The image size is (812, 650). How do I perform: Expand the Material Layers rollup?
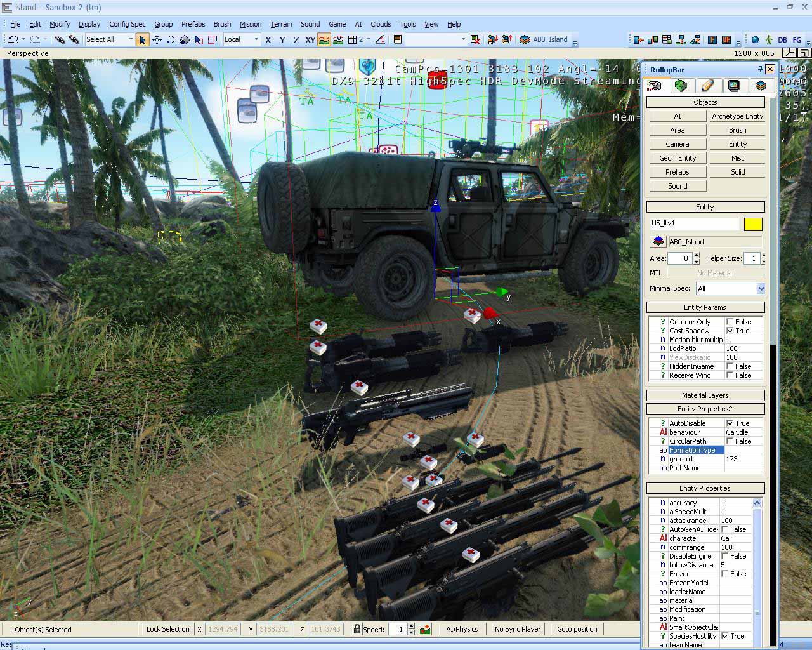(705, 395)
